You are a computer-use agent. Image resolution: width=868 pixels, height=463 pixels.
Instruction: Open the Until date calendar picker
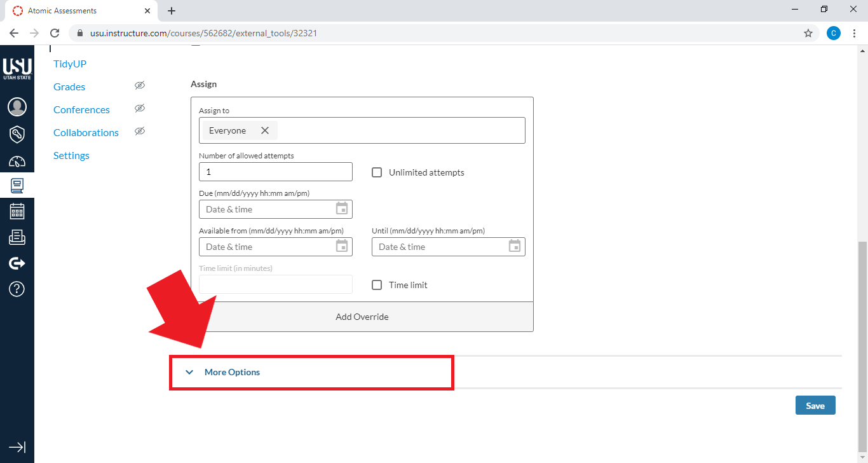(x=515, y=247)
